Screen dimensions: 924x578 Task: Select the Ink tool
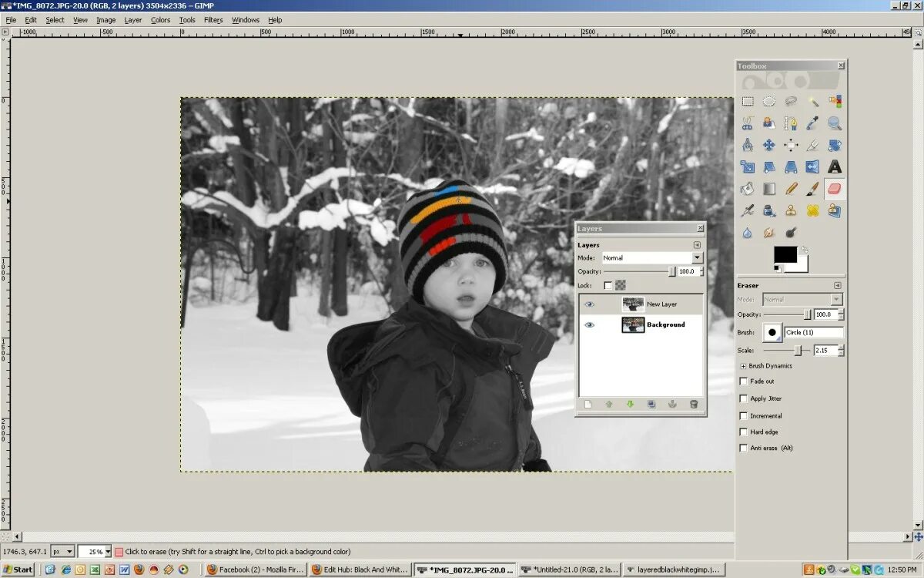[x=769, y=210]
